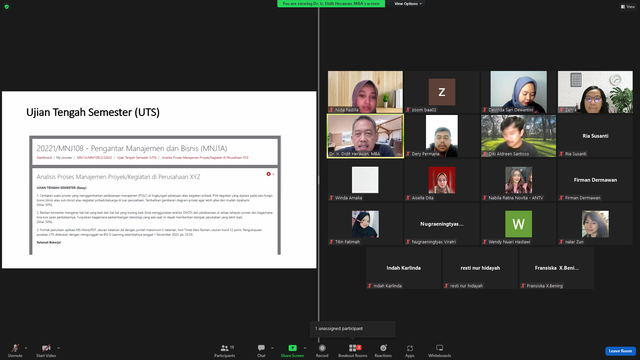Screen dimensions: 640x360
Task: Select the Fransiska X.Bening participant tile
Action: (x=557, y=268)
